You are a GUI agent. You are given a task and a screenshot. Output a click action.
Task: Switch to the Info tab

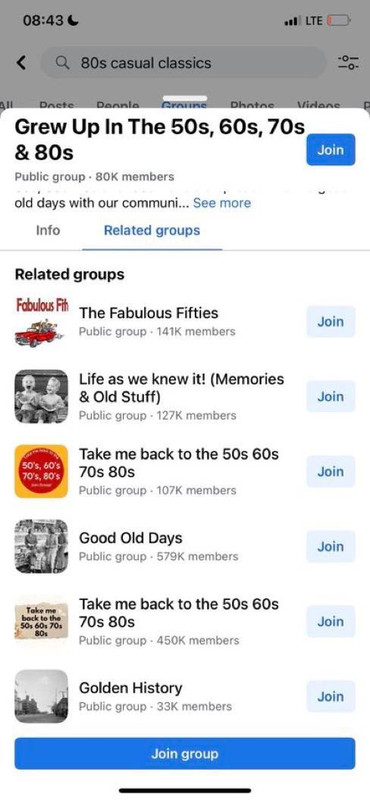point(48,230)
